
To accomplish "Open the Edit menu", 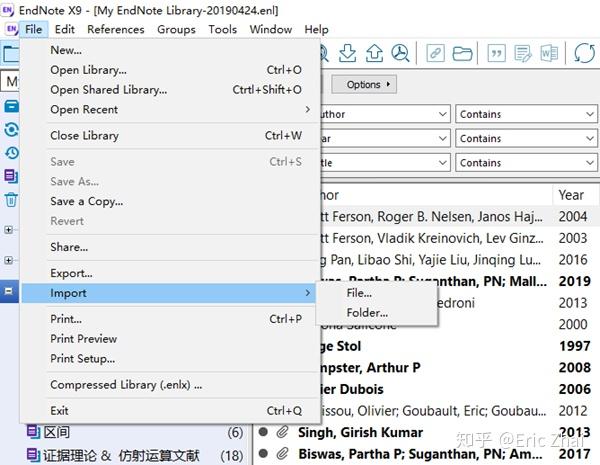I will (64, 29).
